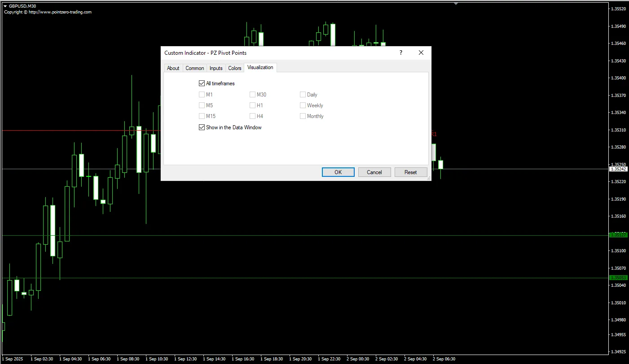Click the Cancel button
629x364 pixels.
[x=374, y=172]
